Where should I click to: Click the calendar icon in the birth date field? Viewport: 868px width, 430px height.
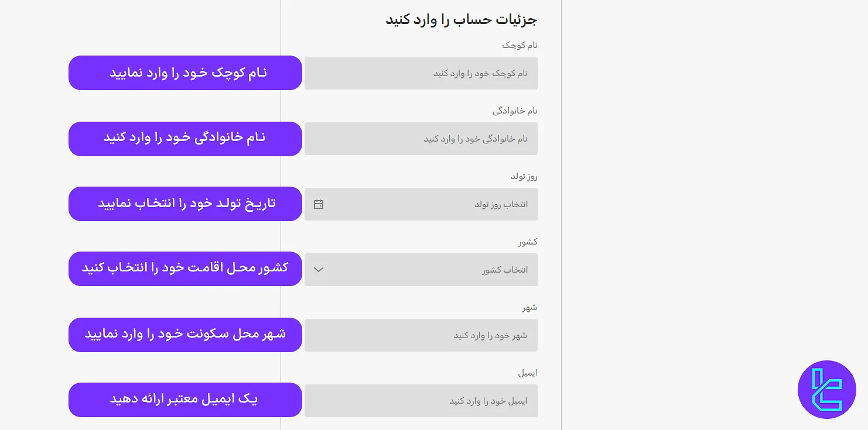318,204
